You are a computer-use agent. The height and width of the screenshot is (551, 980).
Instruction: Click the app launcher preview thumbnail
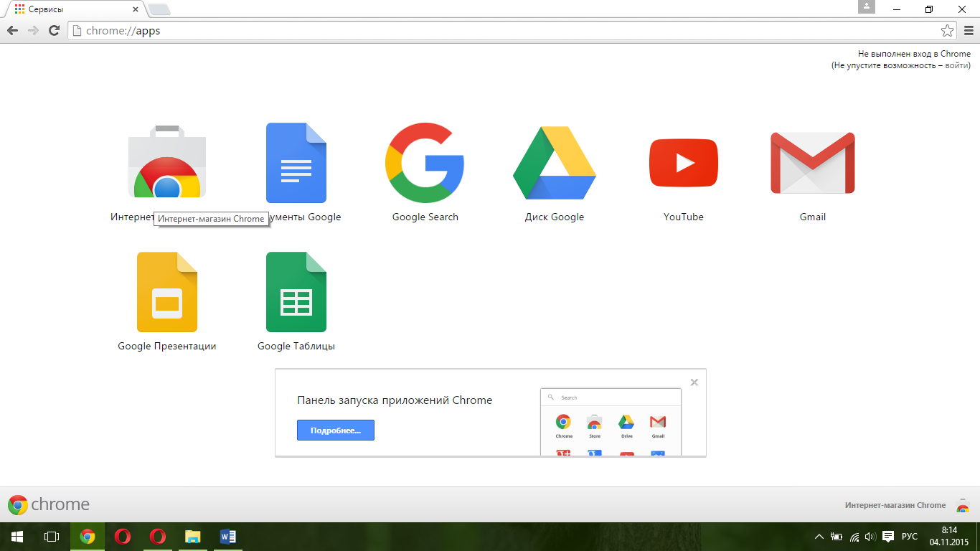tap(611, 422)
